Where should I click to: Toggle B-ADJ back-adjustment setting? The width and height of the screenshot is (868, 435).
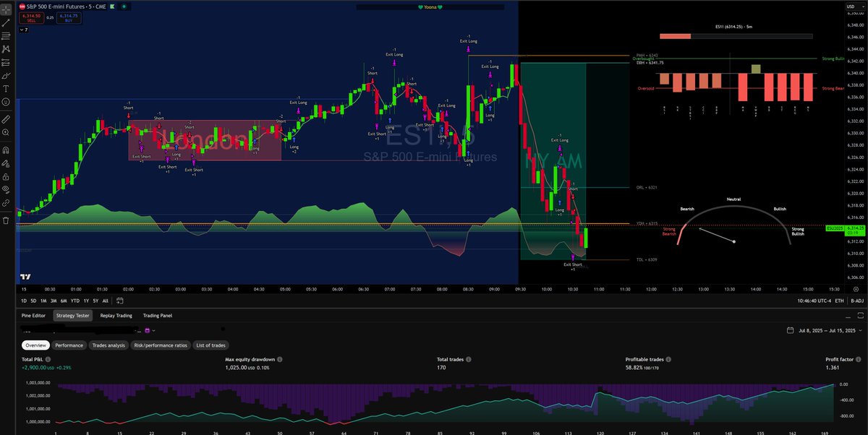857,300
